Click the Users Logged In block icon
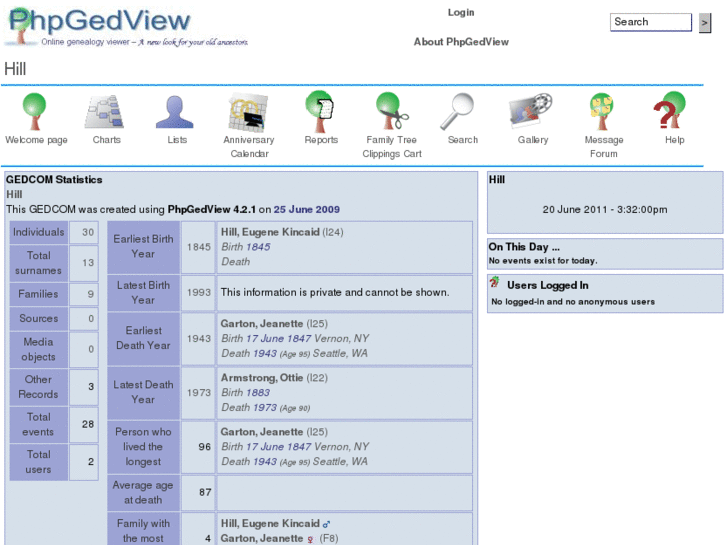 494,282
